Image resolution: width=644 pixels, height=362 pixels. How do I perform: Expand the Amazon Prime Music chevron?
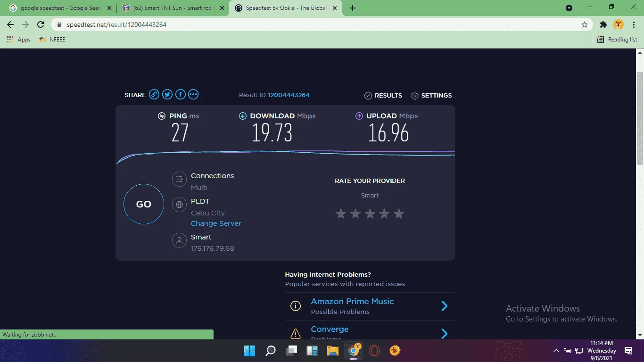click(444, 306)
